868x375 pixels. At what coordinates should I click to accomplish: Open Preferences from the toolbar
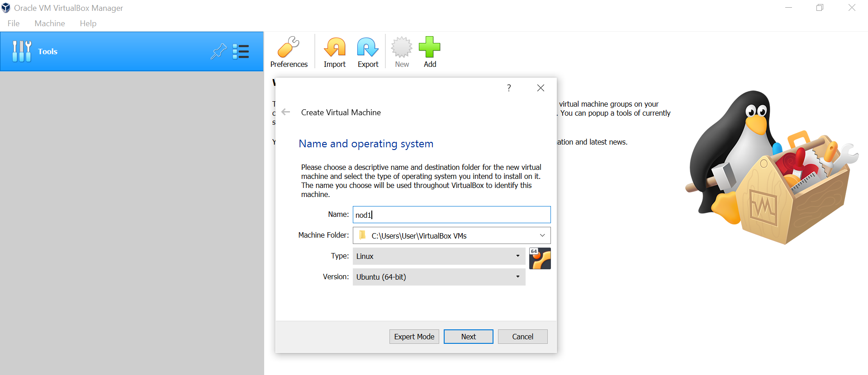tap(289, 52)
